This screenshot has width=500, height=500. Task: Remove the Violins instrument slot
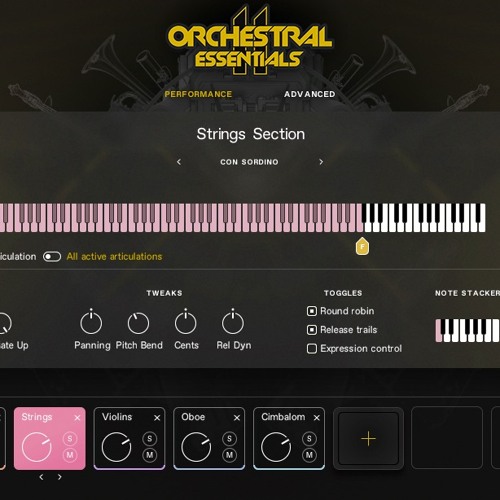pyautogui.click(x=157, y=418)
